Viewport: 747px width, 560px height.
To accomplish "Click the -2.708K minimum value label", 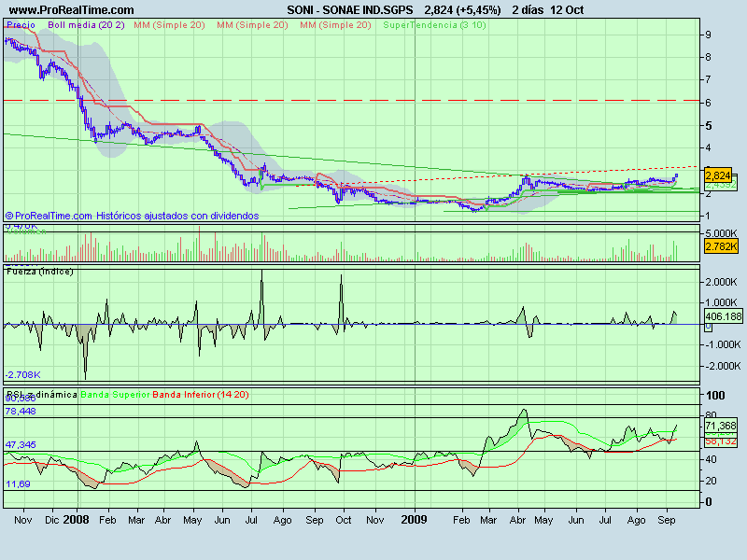I will tap(22, 375).
